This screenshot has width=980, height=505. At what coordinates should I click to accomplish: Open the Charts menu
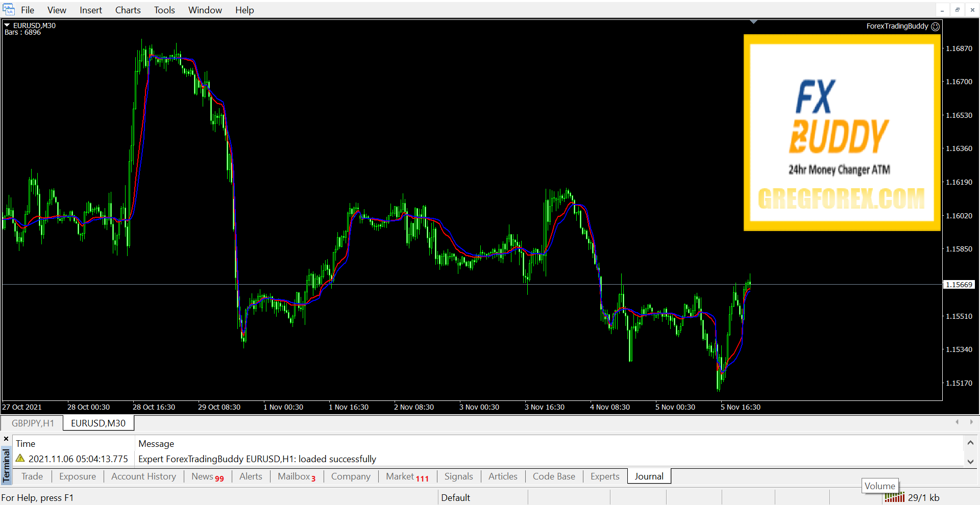[128, 10]
